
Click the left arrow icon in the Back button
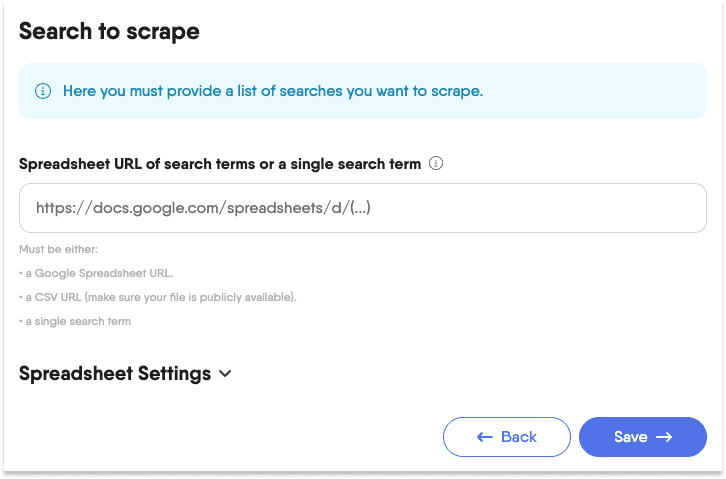(x=485, y=437)
